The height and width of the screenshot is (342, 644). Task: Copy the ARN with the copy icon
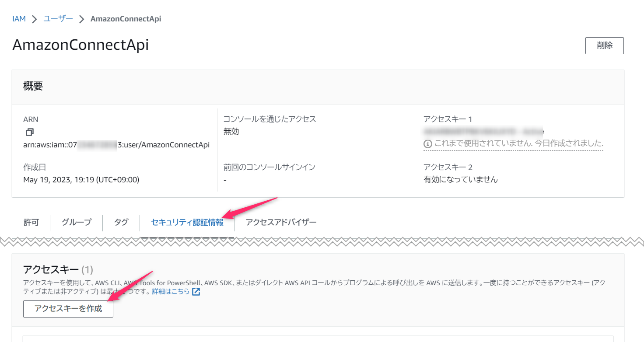pyautogui.click(x=30, y=132)
